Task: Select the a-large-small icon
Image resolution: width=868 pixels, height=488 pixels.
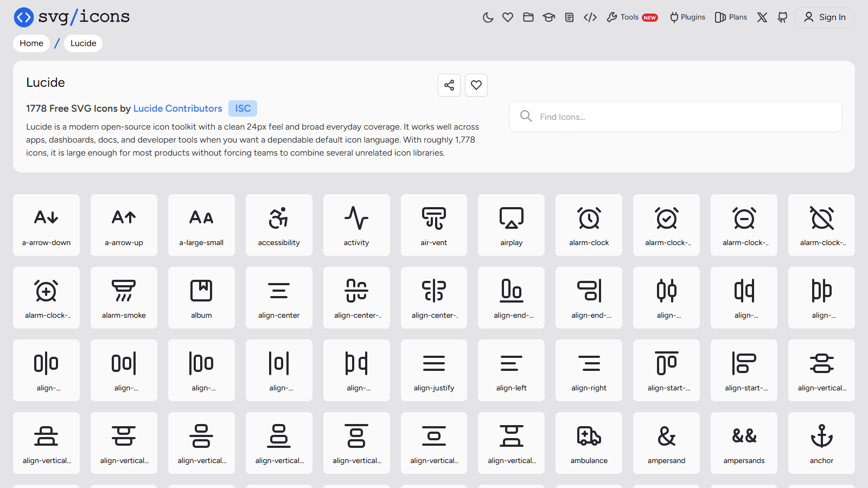Action: point(201,225)
